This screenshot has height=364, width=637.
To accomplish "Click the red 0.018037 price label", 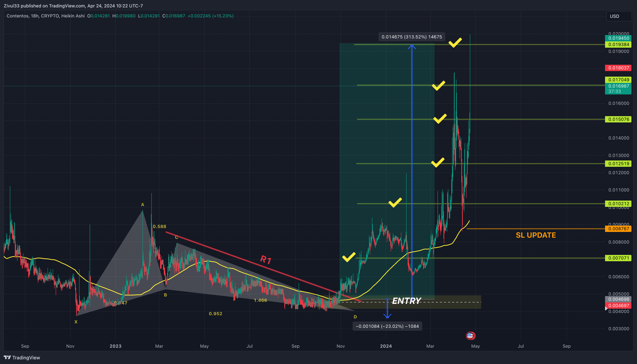I will click(x=618, y=68).
